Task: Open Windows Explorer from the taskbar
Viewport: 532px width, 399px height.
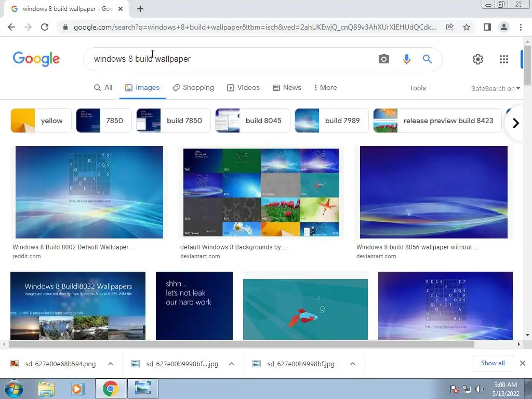Action: pos(46,389)
